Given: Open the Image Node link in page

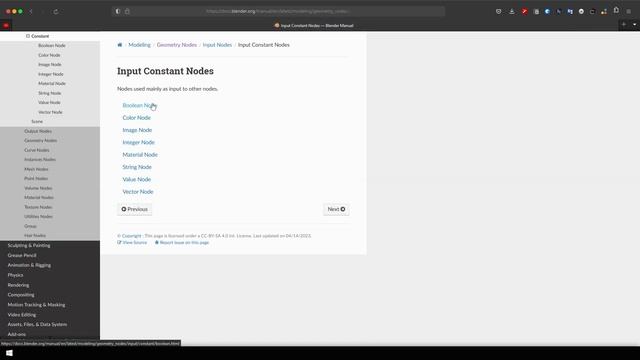Looking at the screenshot, I should coord(137,130).
